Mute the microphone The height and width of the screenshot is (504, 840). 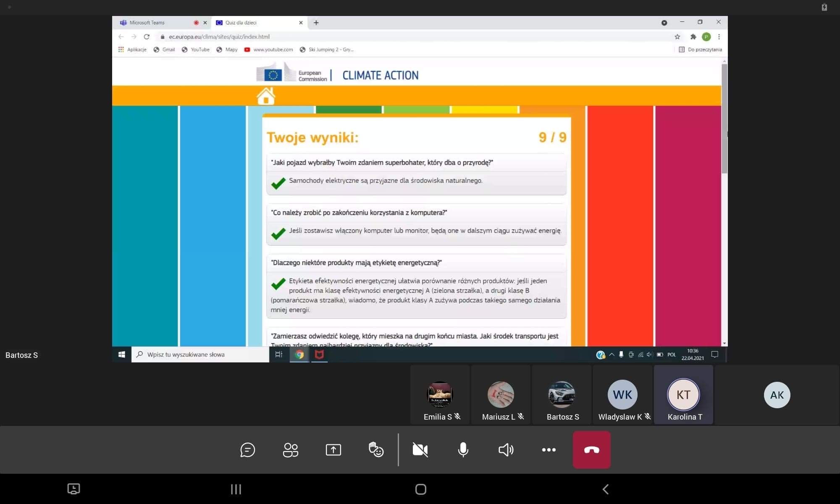click(x=463, y=450)
